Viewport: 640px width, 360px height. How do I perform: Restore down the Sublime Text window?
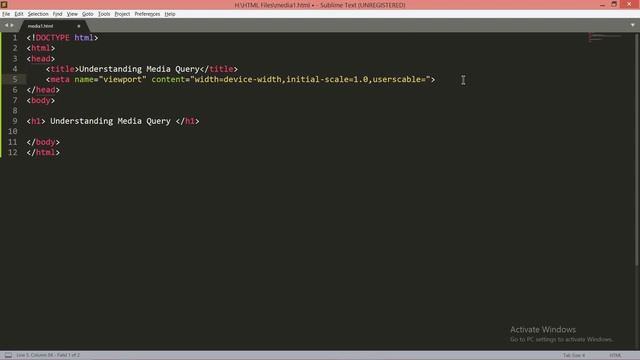[x=614, y=4]
